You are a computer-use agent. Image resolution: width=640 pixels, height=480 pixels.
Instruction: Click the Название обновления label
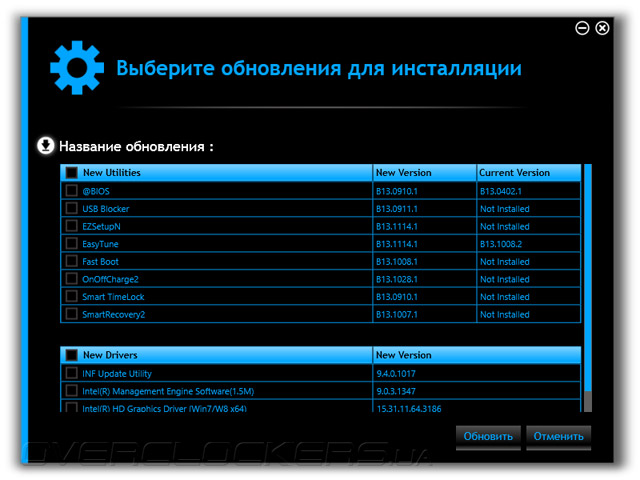(x=136, y=147)
